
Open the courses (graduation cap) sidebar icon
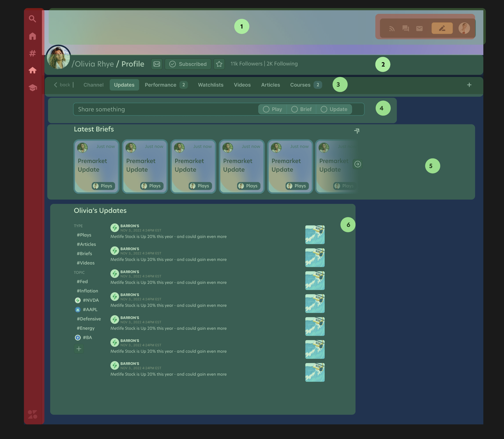tap(33, 88)
